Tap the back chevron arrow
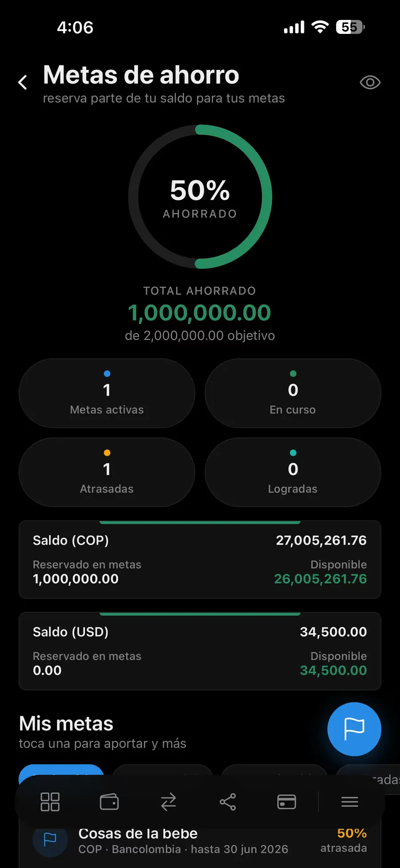 tap(23, 82)
